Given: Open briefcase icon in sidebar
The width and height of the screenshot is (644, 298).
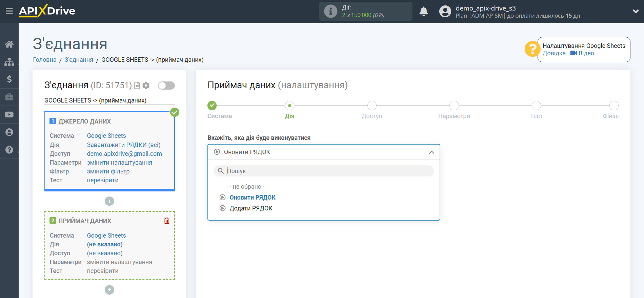Looking at the screenshot, I should click(x=9, y=97).
